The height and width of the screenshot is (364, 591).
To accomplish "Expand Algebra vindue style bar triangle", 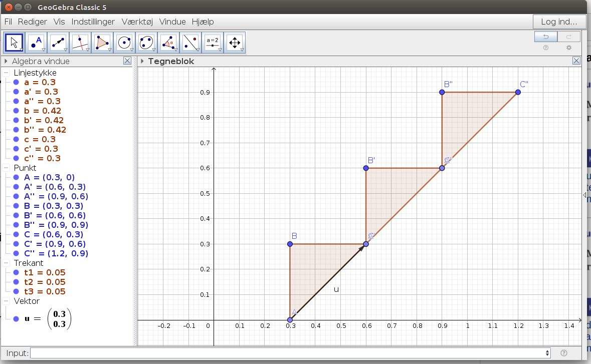I will 6,61.
